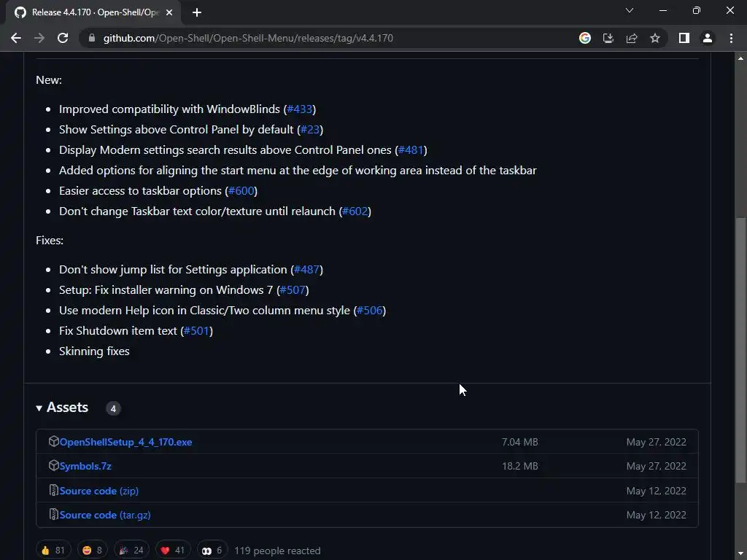Open a new browser tab
This screenshot has width=747, height=560.
point(197,12)
